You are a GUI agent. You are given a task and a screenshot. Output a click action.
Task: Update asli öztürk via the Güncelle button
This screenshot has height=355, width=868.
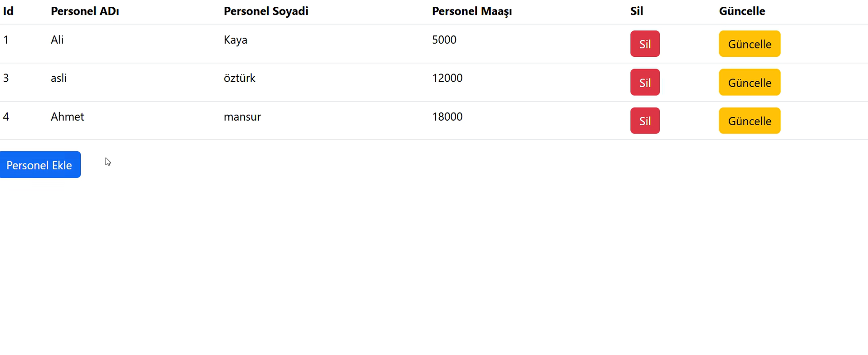click(x=749, y=83)
